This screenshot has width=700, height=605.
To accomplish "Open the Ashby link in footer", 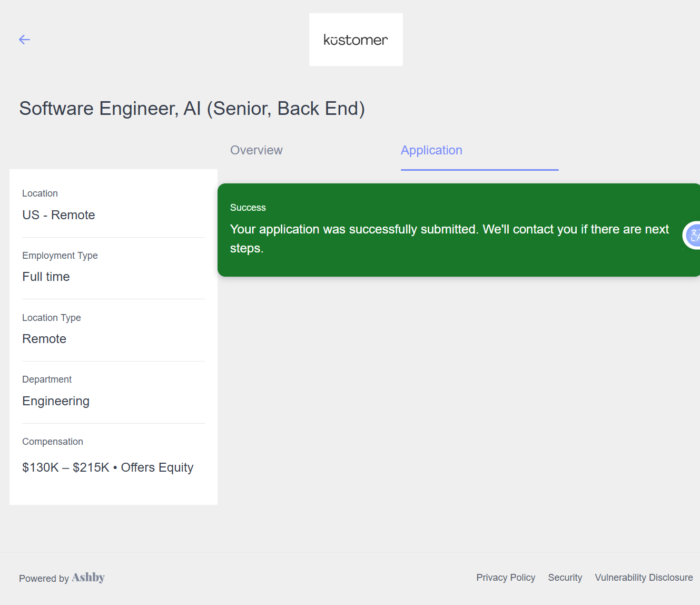I will pyautogui.click(x=88, y=578).
